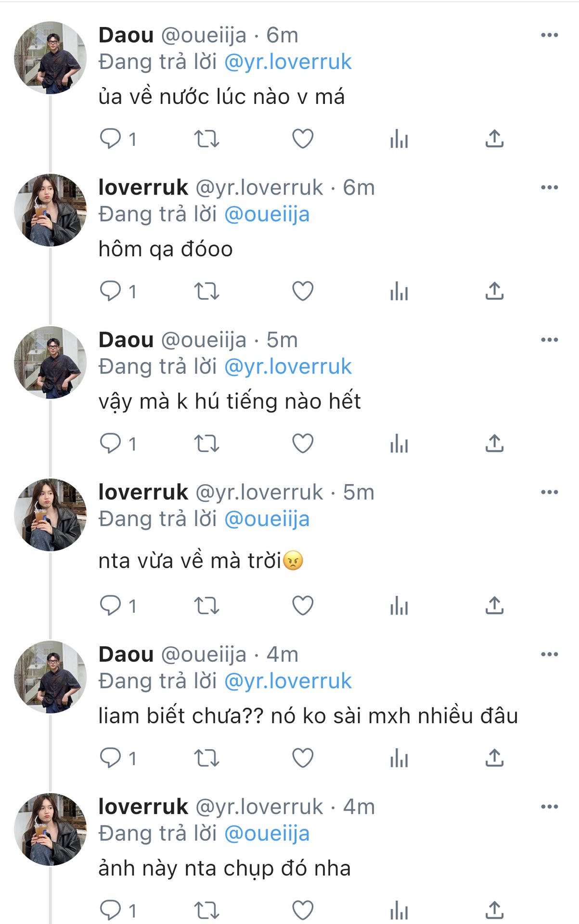Open more options menu on "liam biết chưa" tweet
Screen dimensions: 579x924
[x=549, y=654]
